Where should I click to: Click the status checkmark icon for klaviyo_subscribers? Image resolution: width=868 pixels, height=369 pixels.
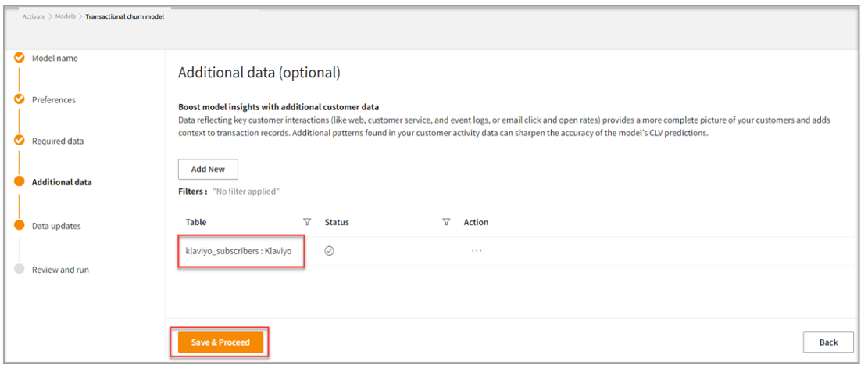coord(330,251)
